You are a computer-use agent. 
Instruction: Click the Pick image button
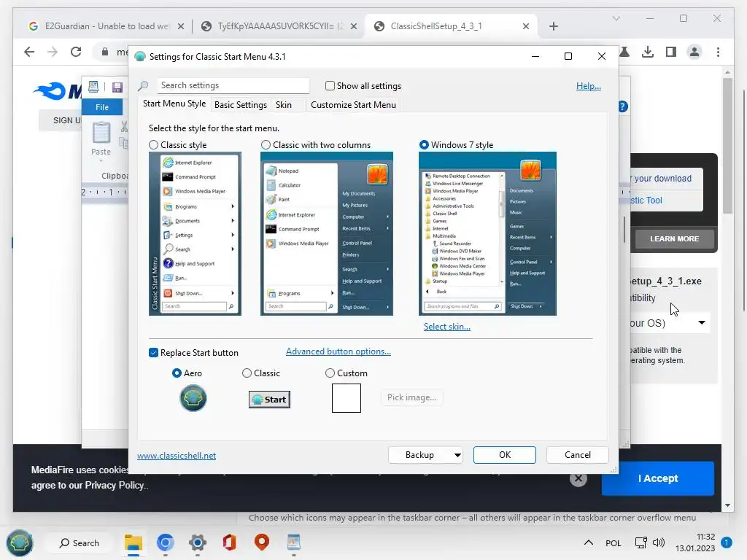(411, 397)
